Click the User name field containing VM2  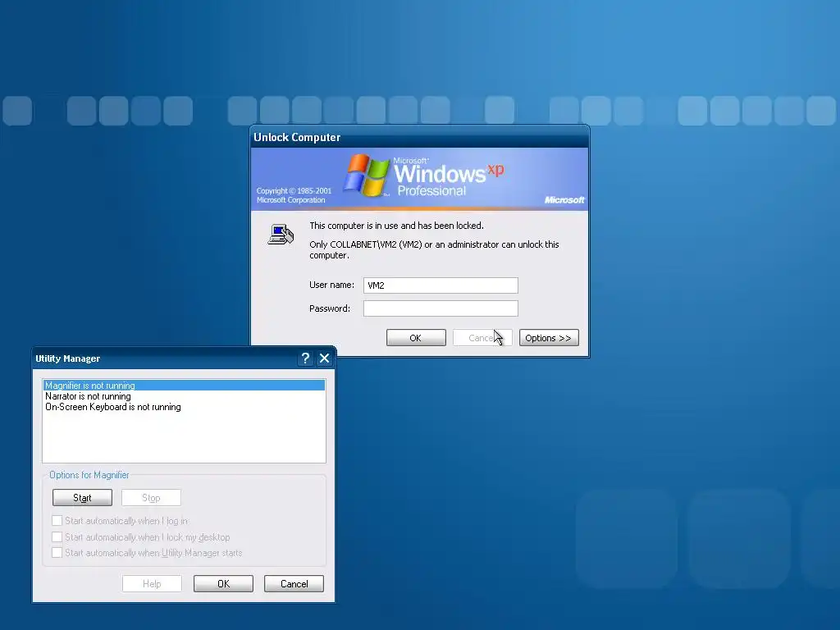[x=441, y=285]
